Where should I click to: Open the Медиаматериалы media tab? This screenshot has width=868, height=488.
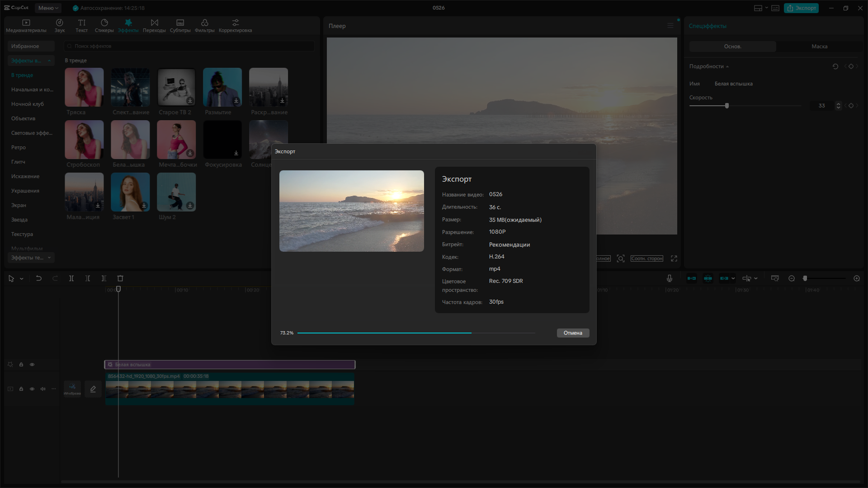[26, 26]
